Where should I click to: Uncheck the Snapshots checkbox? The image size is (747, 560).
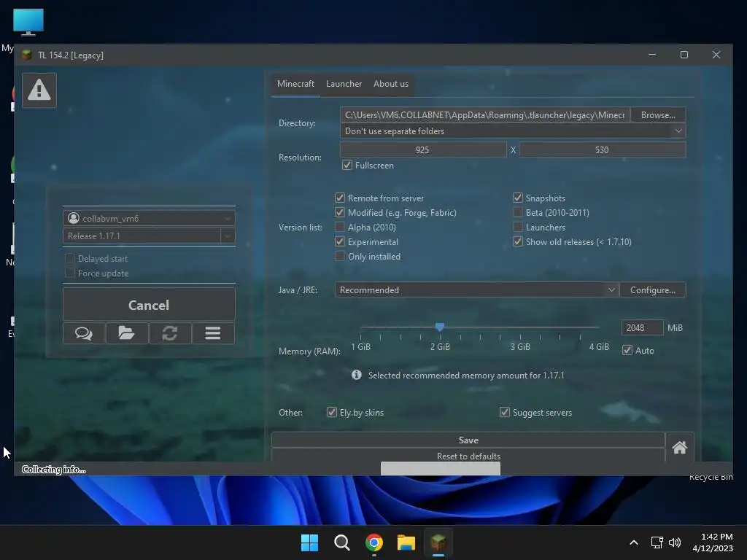[x=518, y=198]
